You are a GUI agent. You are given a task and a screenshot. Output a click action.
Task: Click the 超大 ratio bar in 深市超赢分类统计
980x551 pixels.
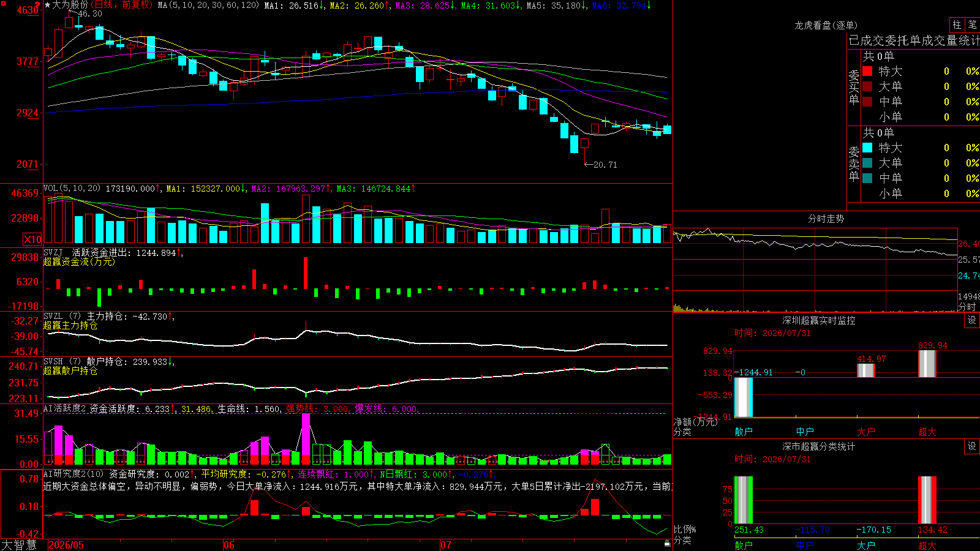click(927, 500)
